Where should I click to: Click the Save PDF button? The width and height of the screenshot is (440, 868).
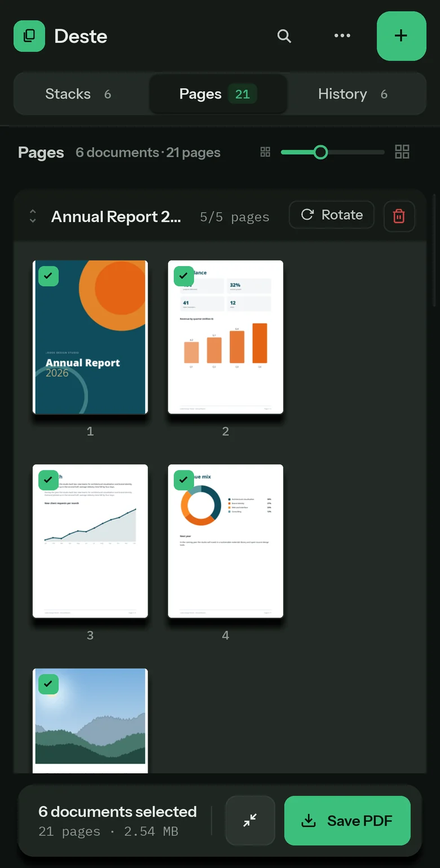coord(347,821)
